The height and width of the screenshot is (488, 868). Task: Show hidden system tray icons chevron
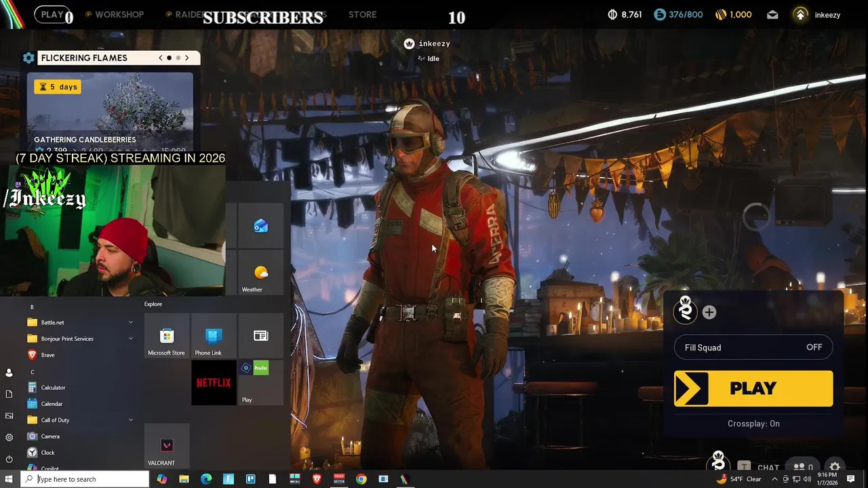point(774,479)
